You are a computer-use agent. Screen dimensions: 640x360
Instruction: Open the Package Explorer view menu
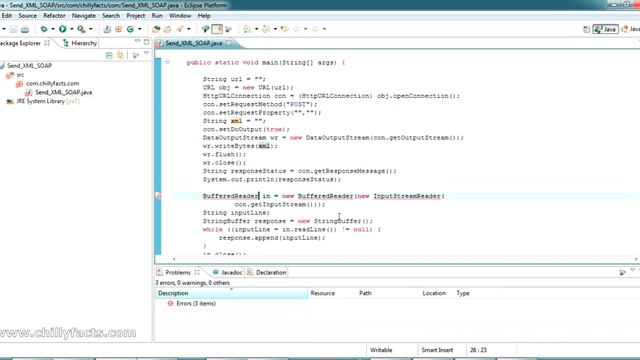[x=146, y=54]
